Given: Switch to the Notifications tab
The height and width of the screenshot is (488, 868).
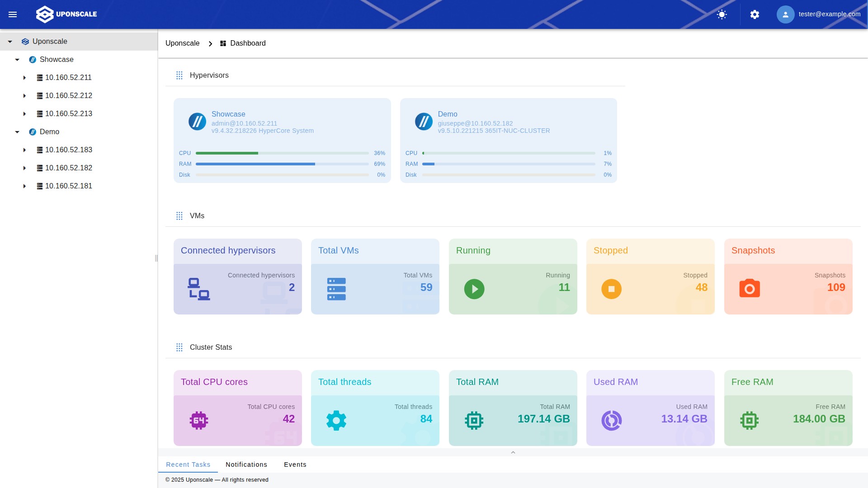Looking at the screenshot, I should (x=246, y=465).
